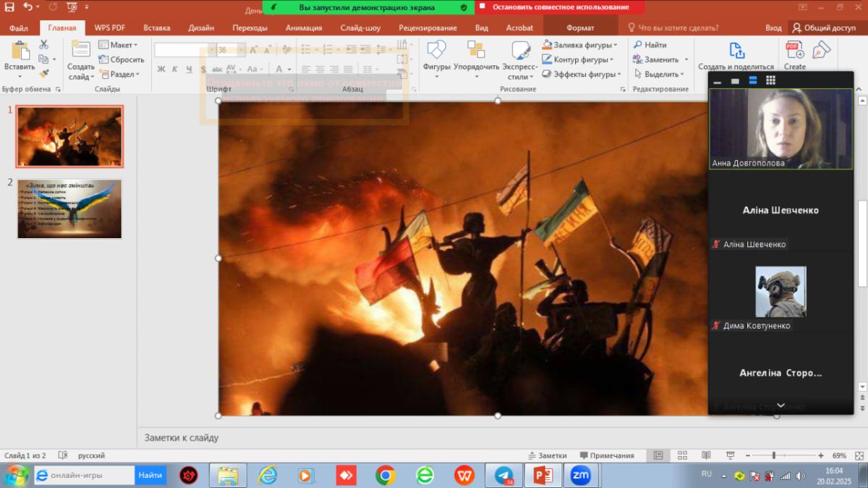The image size is (868, 488).
Task: Open Telegram from the taskbar
Action: click(504, 476)
